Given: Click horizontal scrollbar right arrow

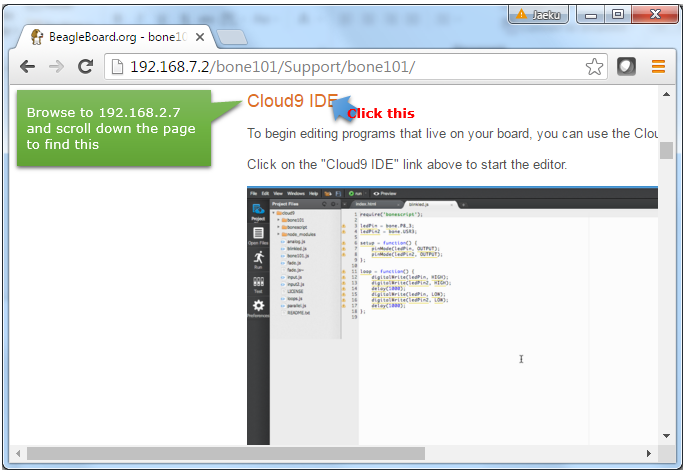Looking at the screenshot, I should (649, 453).
